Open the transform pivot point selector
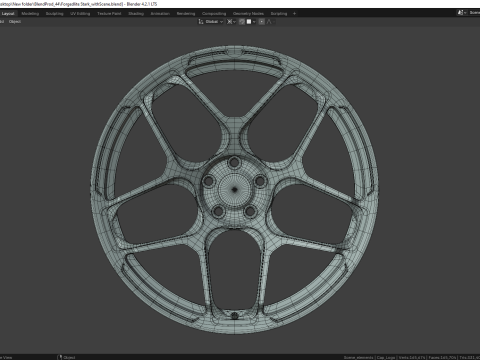The width and height of the screenshot is (480, 360). point(231,22)
